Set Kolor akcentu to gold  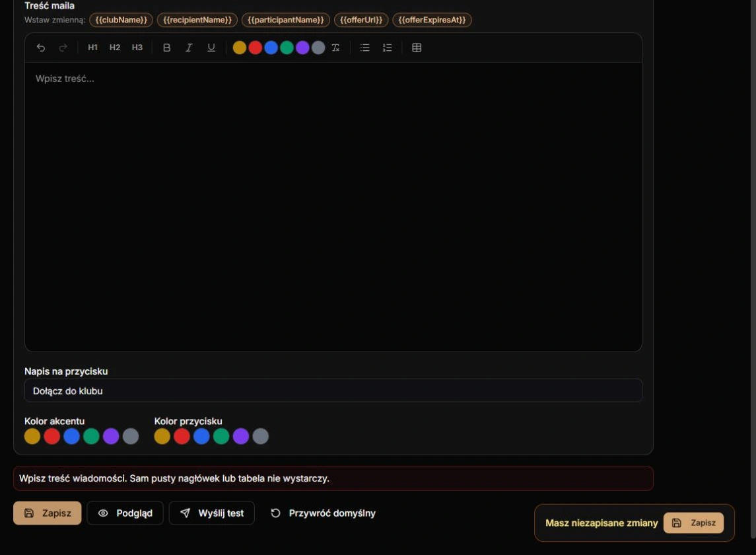(32, 436)
